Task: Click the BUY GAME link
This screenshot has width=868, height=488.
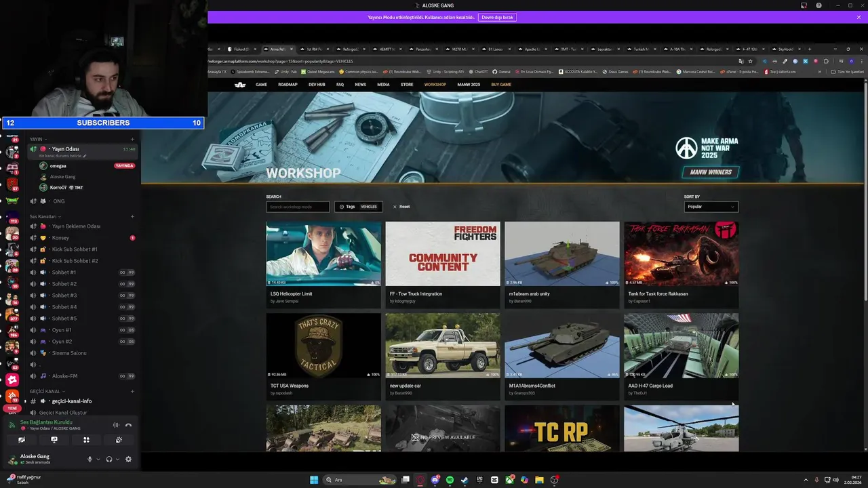Action: (x=501, y=85)
